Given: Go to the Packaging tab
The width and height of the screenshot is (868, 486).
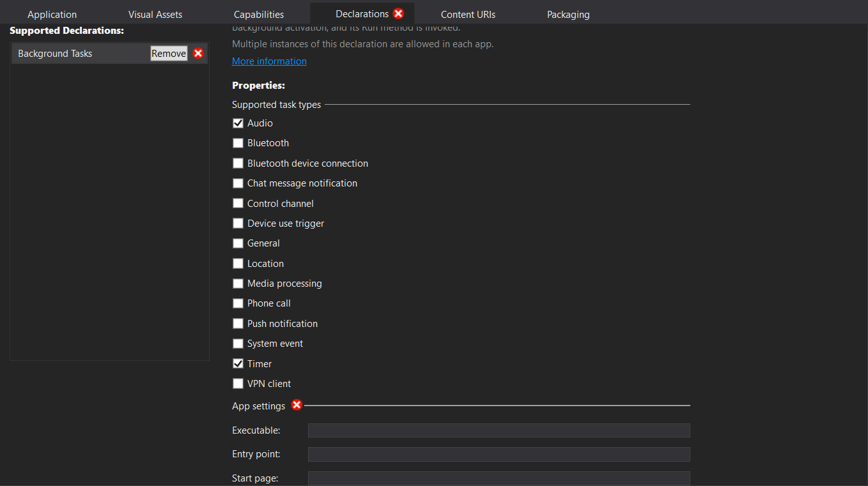Looking at the screenshot, I should 568,14.
